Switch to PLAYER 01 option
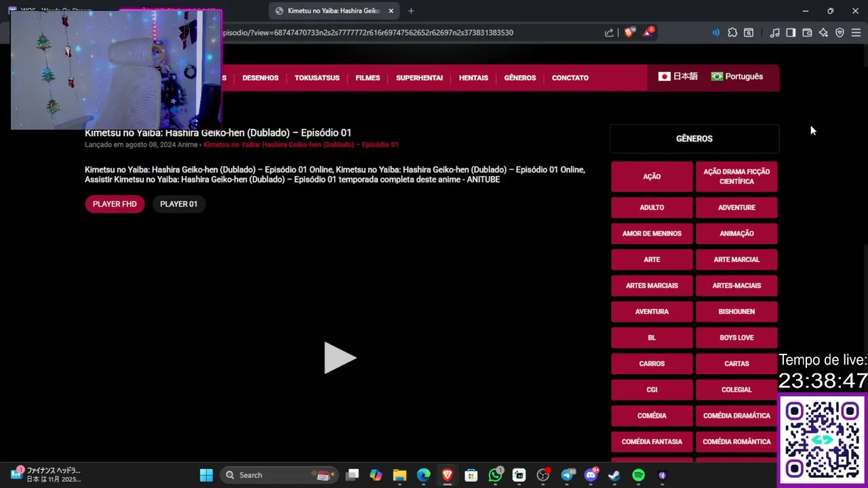Viewport: 868px width, 488px height. point(178,204)
